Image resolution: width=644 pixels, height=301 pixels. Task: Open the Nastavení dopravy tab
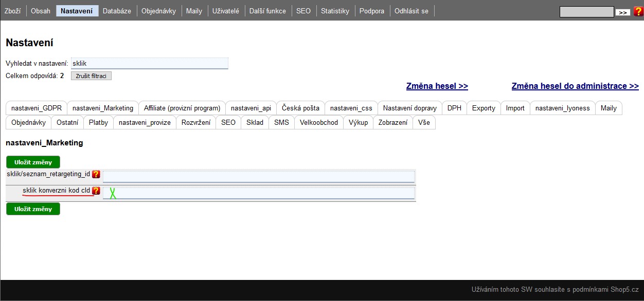410,108
